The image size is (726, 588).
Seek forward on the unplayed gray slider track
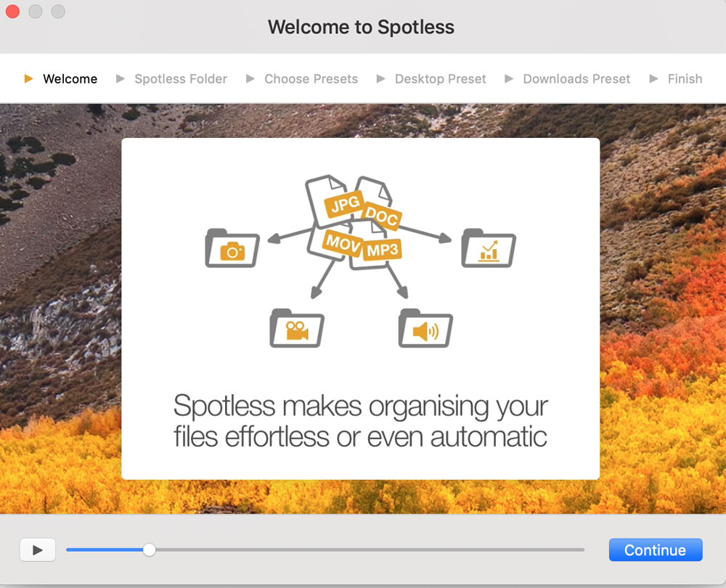pyautogui.click(x=370, y=550)
